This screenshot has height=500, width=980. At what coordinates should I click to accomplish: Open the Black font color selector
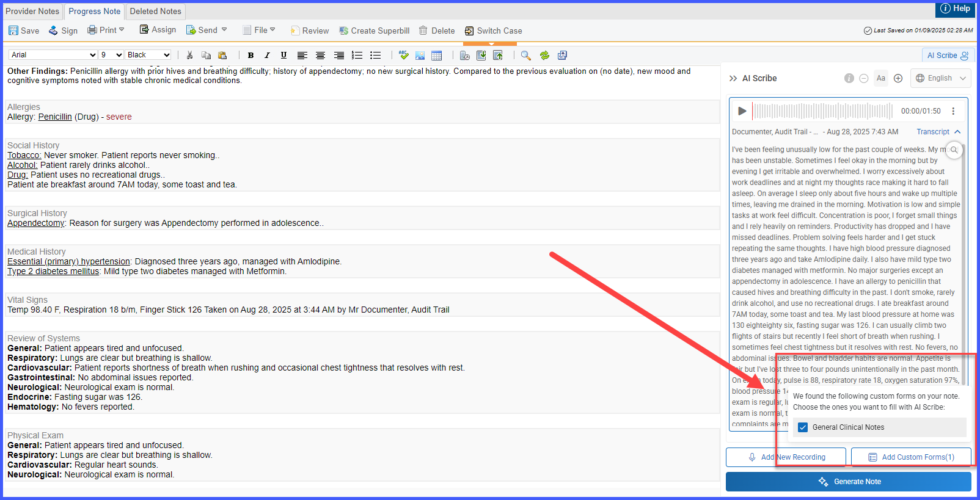click(148, 55)
